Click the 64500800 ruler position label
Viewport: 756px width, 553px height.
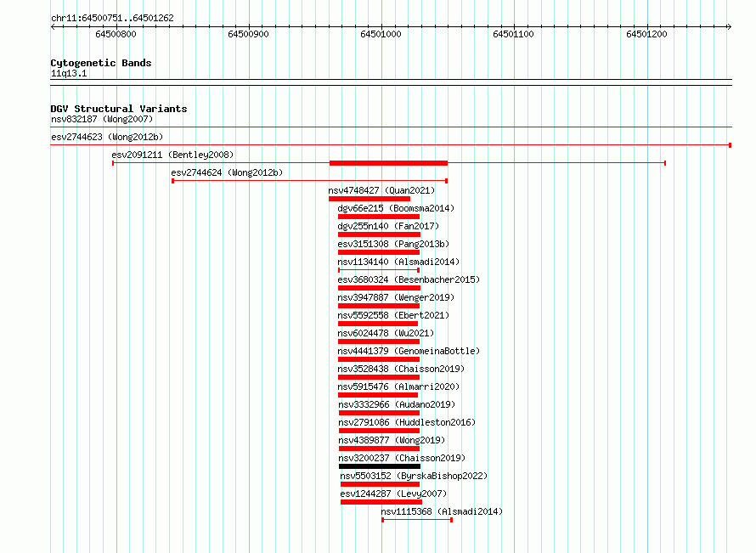pyautogui.click(x=116, y=34)
